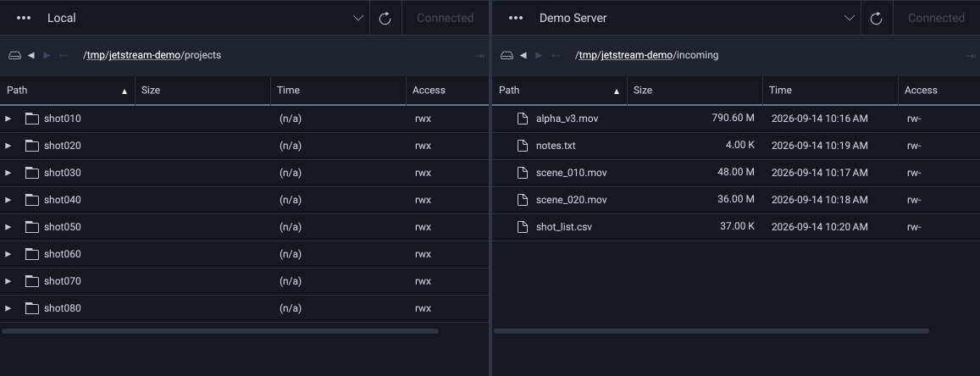Sort Local pane by Size column
The height and width of the screenshot is (376, 980).
pyautogui.click(x=202, y=91)
